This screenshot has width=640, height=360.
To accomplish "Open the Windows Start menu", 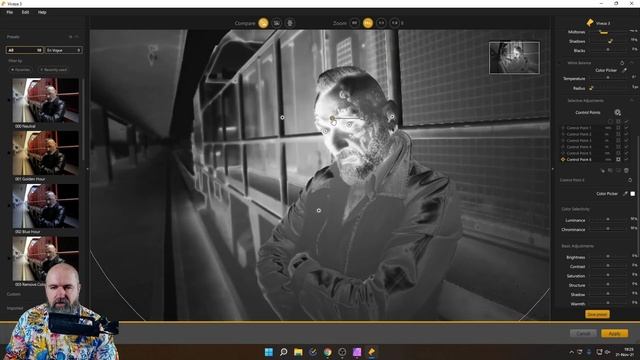I will 269,352.
